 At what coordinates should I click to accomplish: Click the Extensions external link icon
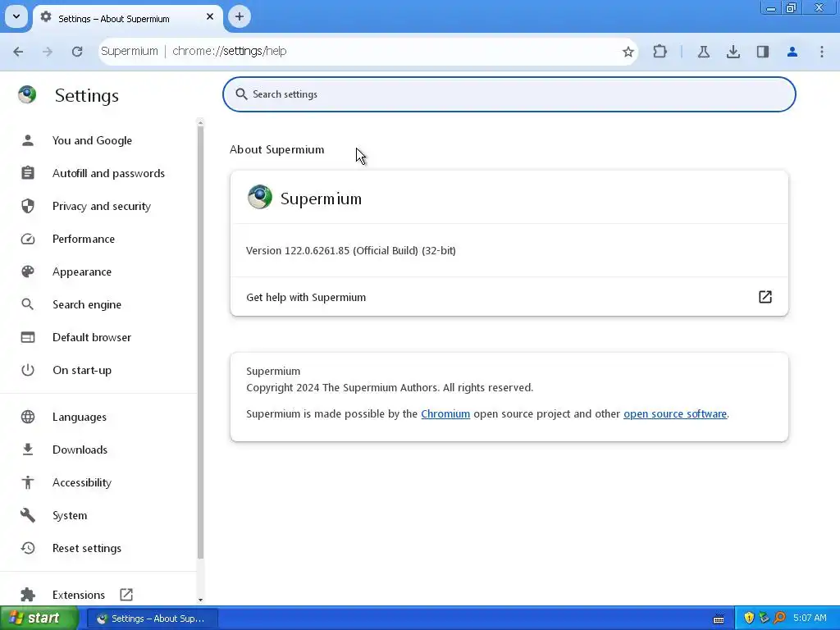126,595
